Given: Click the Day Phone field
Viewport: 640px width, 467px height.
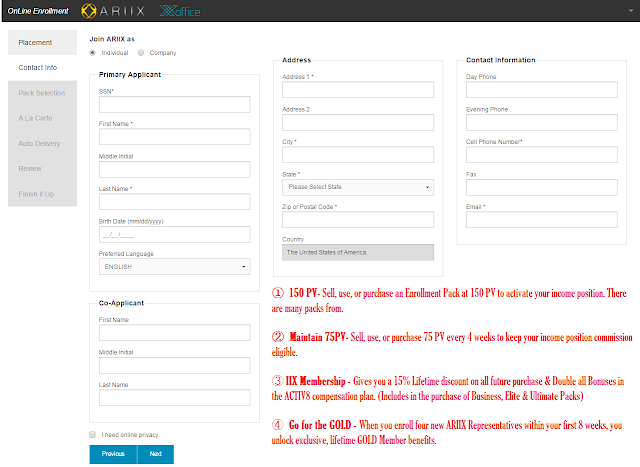Looking at the screenshot, I should pyautogui.click(x=542, y=89).
